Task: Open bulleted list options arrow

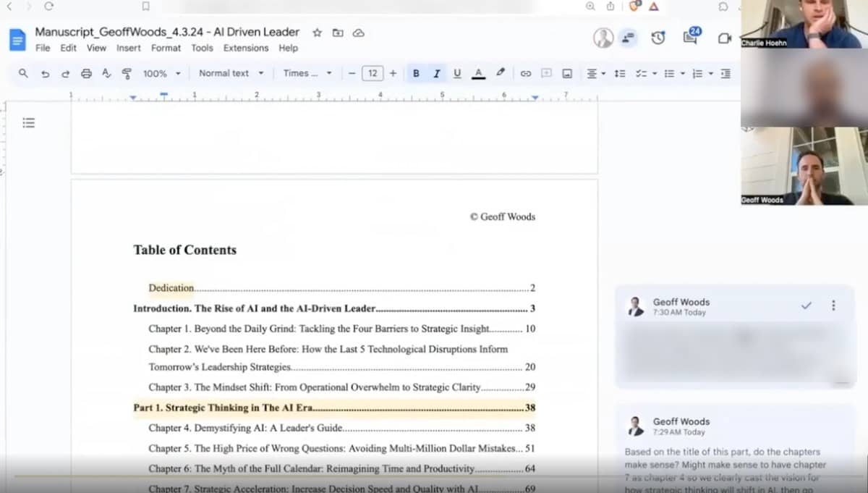Action: [682, 73]
